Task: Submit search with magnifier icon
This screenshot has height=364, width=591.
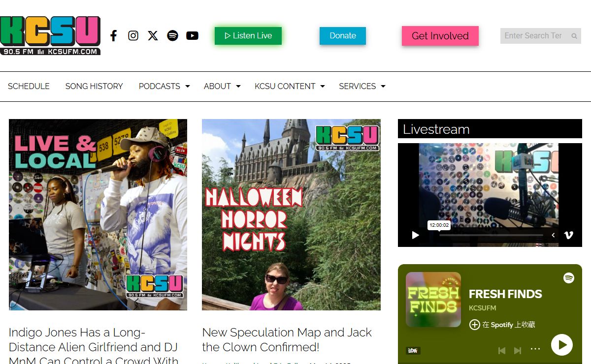Action: (x=574, y=36)
